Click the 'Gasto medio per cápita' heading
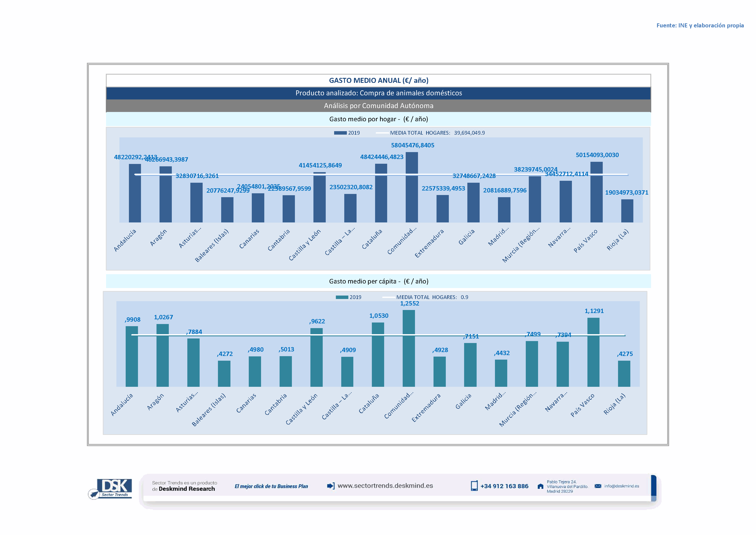Screen dimensions: 756x535 (x=378, y=281)
